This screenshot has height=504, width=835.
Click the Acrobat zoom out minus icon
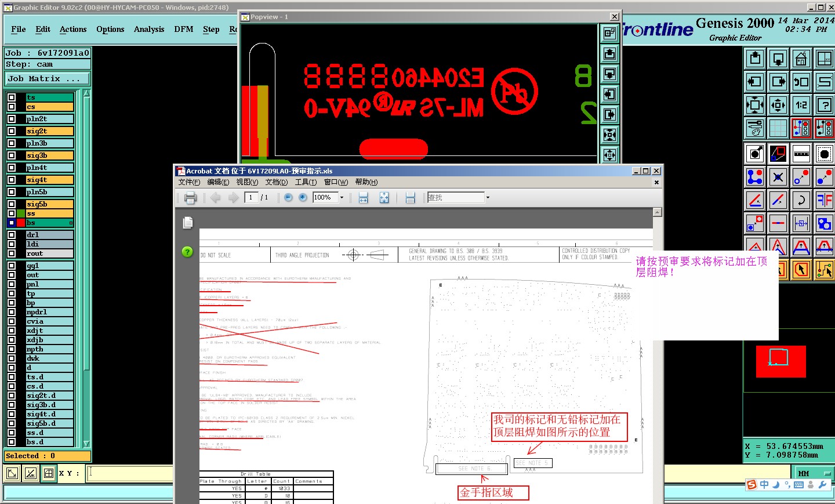pos(288,198)
